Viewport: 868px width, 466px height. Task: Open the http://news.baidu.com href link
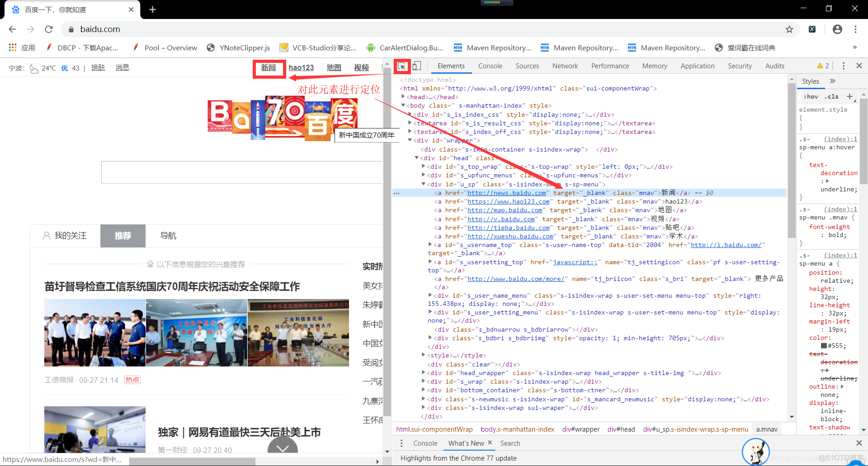507,193
